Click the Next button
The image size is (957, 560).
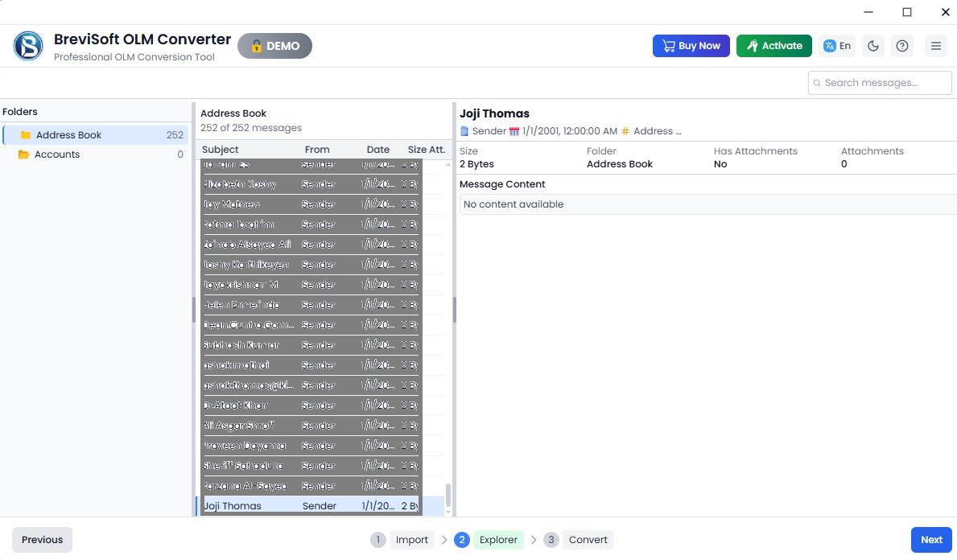(x=931, y=540)
